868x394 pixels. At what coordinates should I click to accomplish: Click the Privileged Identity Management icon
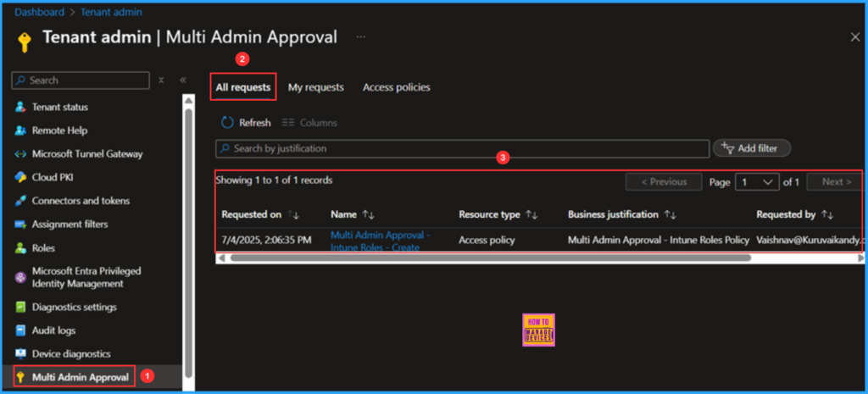pyautogui.click(x=20, y=278)
